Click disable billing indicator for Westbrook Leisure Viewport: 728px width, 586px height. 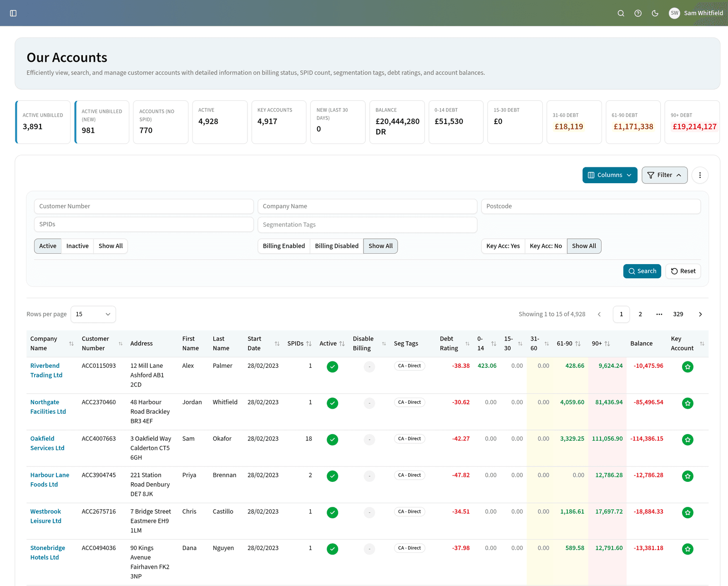[369, 512]
